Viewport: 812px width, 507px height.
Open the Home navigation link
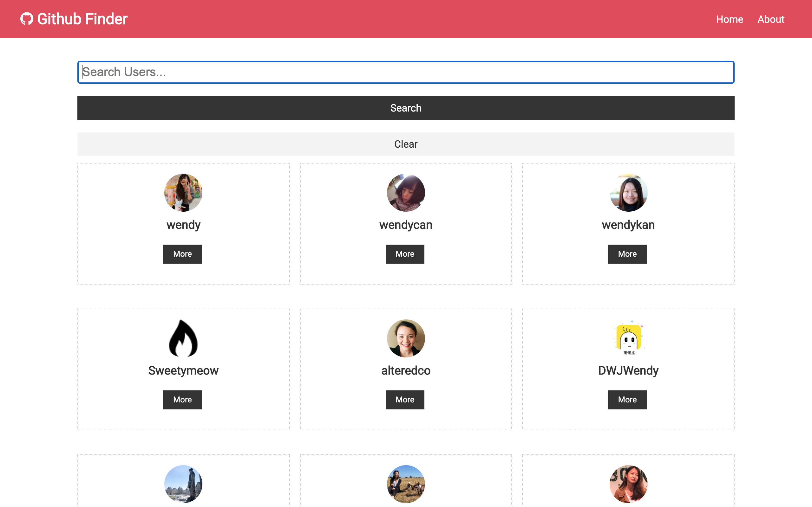point(729,19)
